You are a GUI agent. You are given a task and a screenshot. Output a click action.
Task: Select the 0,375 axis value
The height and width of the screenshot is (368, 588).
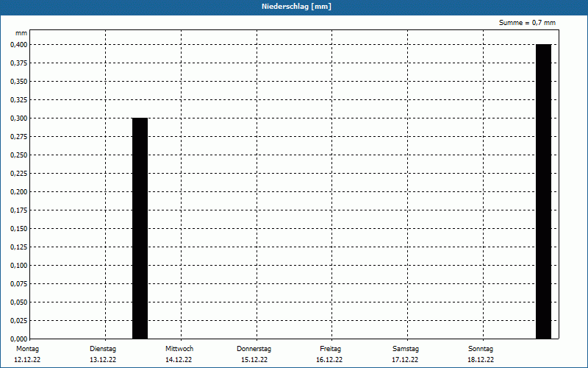[19, 63]
